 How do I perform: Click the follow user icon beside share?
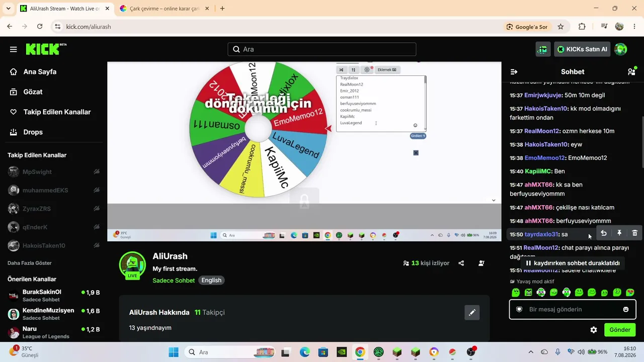pos(481,263)
